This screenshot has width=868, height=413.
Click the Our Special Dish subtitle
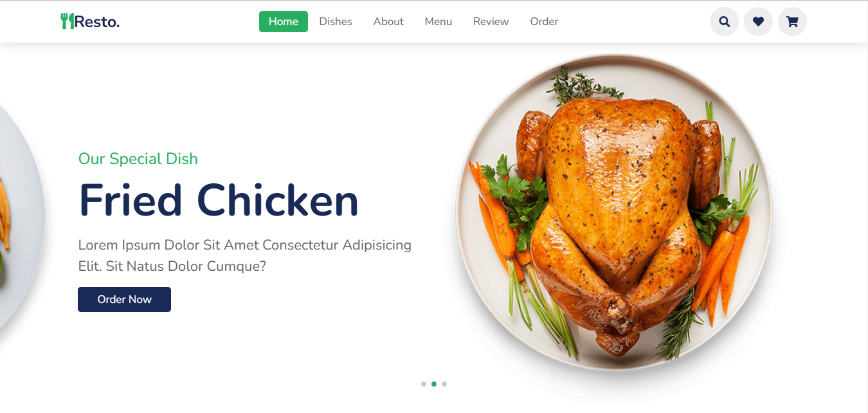click(138, 159)
